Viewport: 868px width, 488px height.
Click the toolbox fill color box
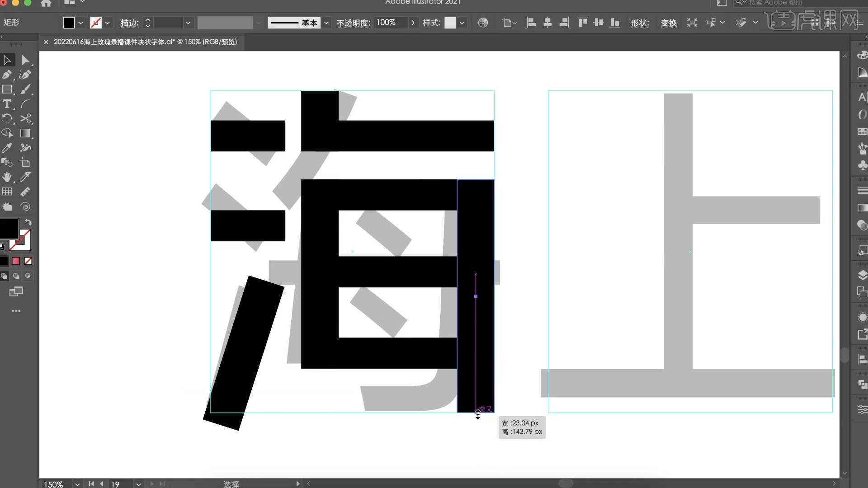[x=9, y=229]
